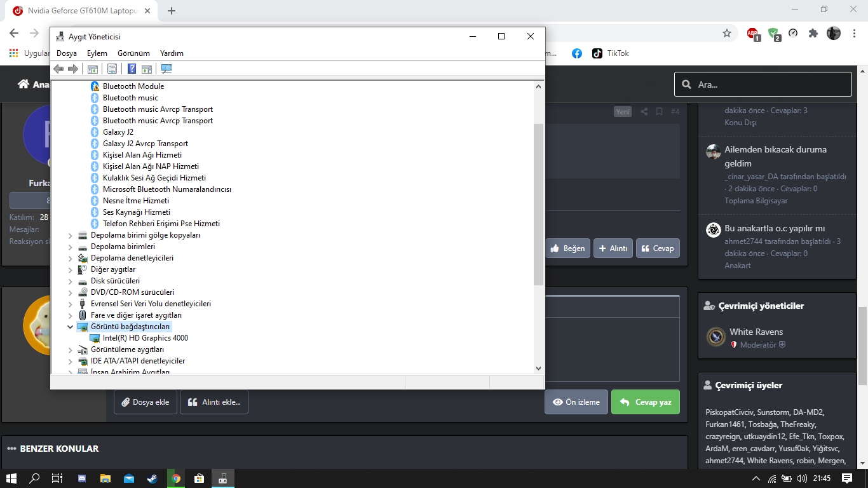Image resolution: width=868 pixels, height=488 pixels.
Task: Click the Beğen button
Action: pyautogui.click(x=568, y=248)
